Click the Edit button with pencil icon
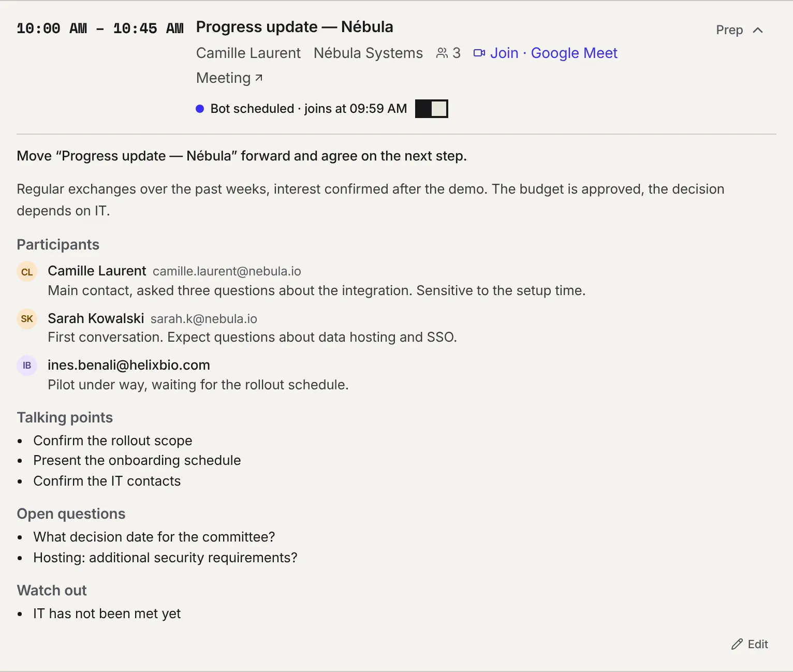The width and height of the screenshot is (793, 672). pos(750,644)
